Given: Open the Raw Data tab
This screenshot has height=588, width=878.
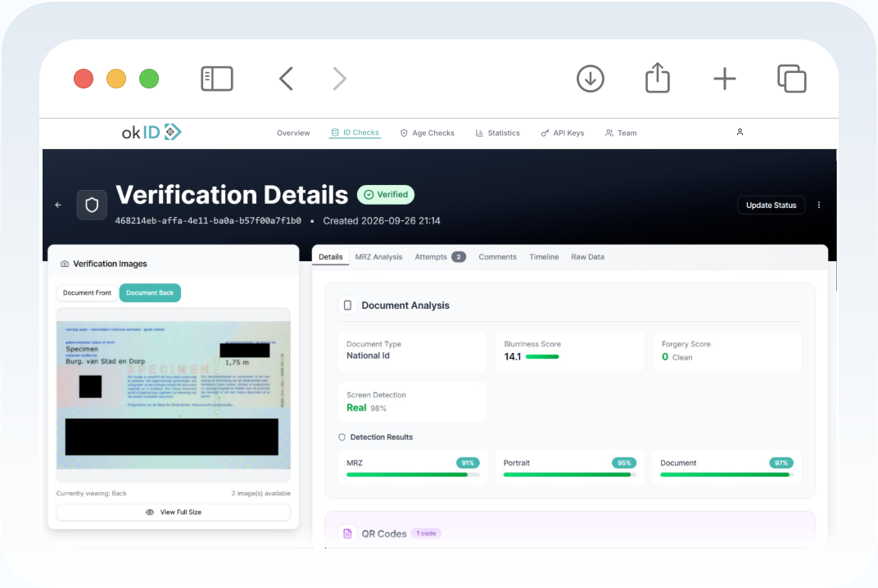Looking at the screenshot, I should click(587, 257).
